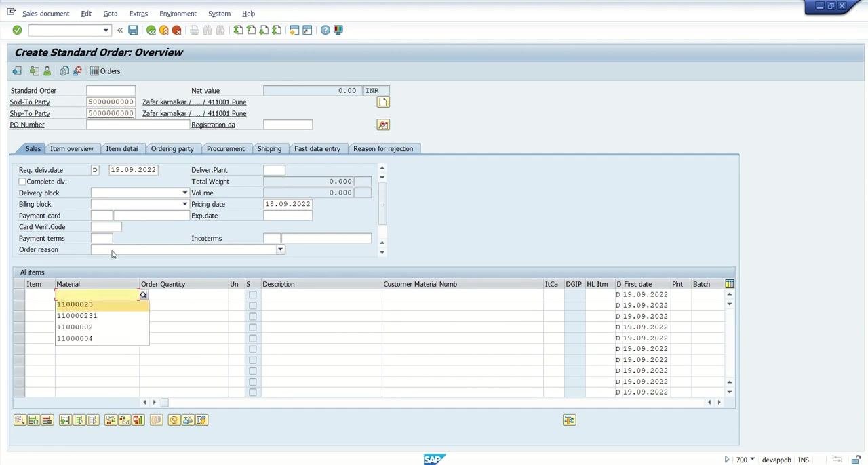The image size is (868, 465).
Task: Click the Display header details icon
Action: point(34,71)
